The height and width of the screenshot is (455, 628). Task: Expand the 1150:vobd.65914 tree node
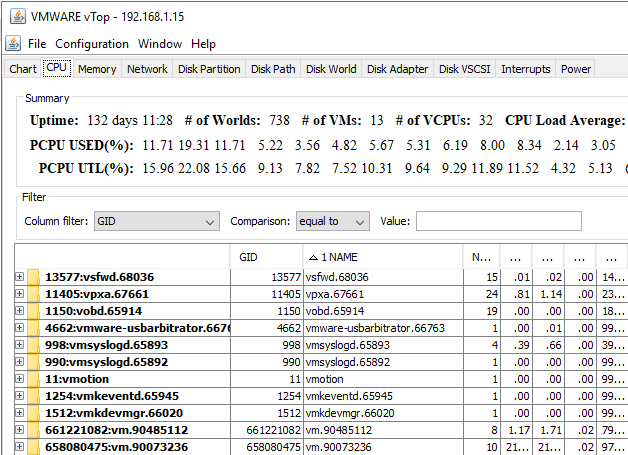point(19,310)
